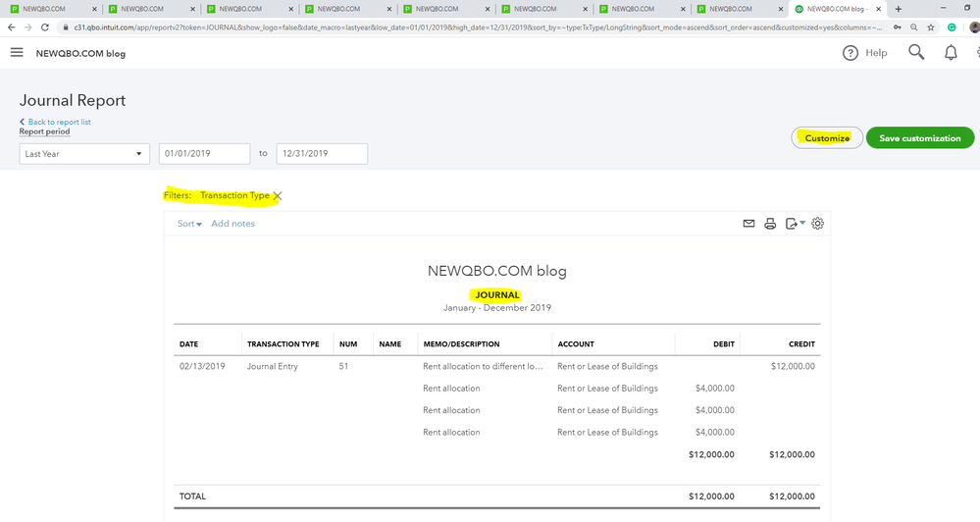This screenshot has width=980, height=522.
Task: Click the end date field 12/31/2019
Action: [x=322, y=154]
